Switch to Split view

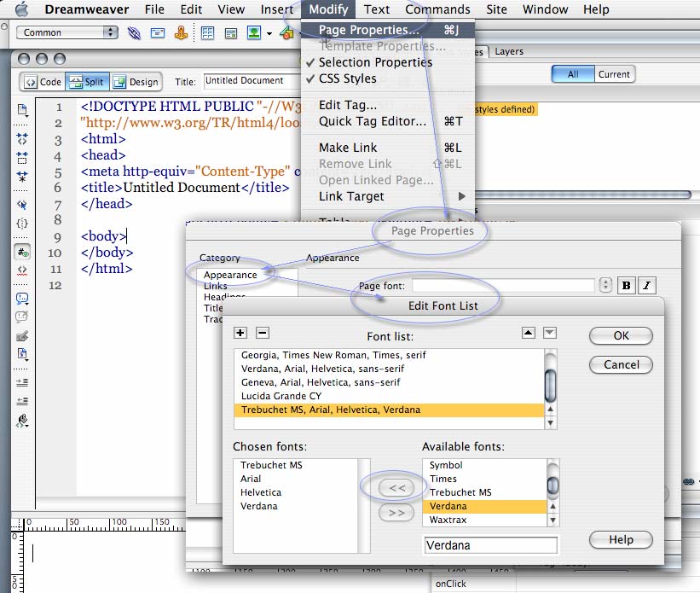(87, 82)
